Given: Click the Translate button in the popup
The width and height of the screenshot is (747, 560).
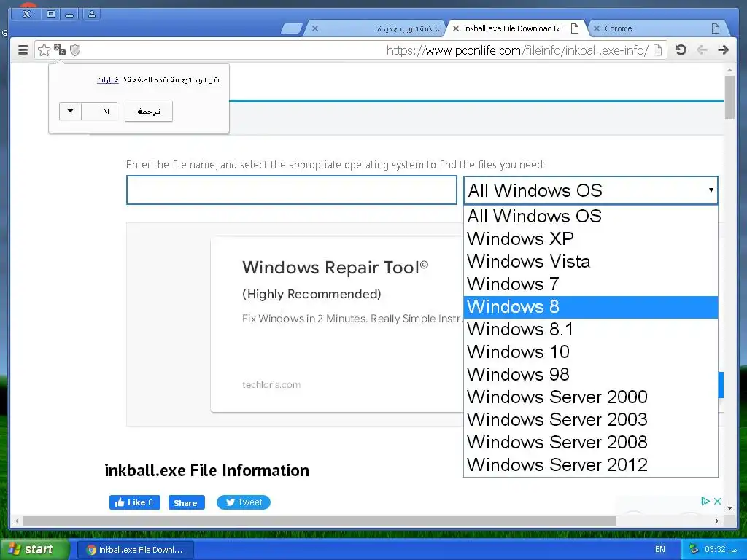Looking at the screenshot, I should pyautogui.click(x=149, y=112).
